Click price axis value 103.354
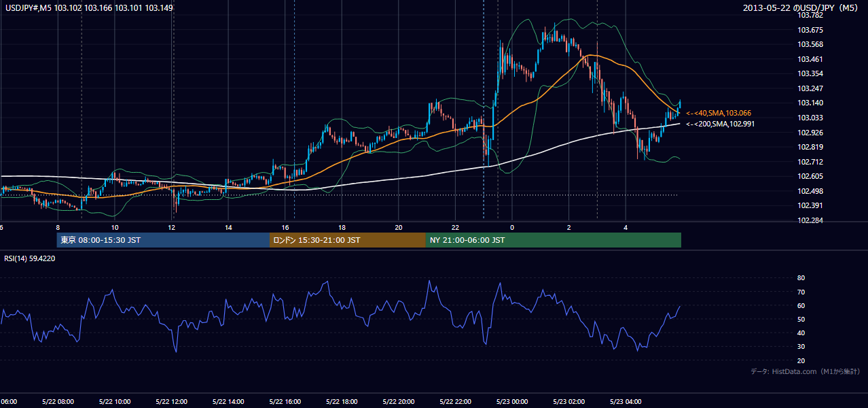Screen dimensions: 868x408 810,73
